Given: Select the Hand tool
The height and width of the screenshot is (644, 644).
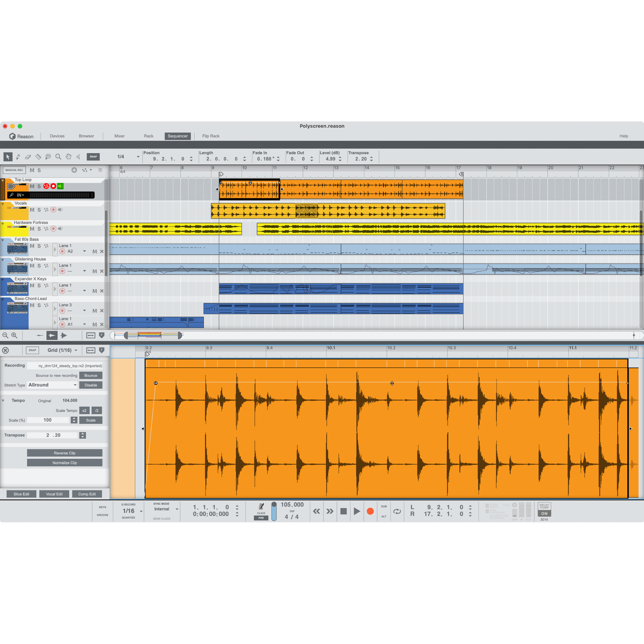Looking at the screenshot, I should point(68,157).
